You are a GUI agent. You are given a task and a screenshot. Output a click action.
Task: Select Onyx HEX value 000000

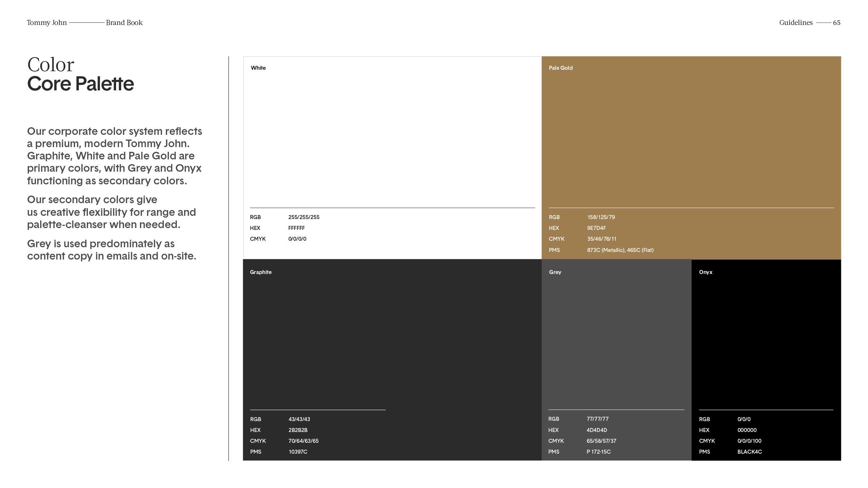747,430
